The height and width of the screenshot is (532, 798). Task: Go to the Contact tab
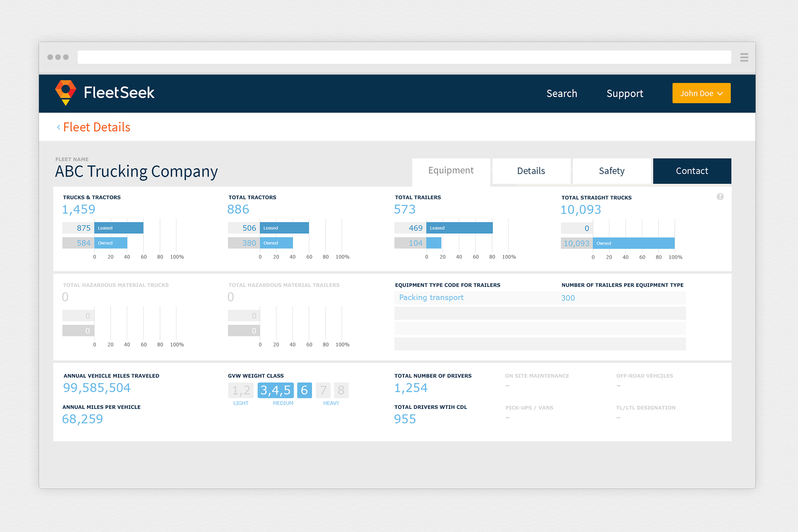[692, 171]
